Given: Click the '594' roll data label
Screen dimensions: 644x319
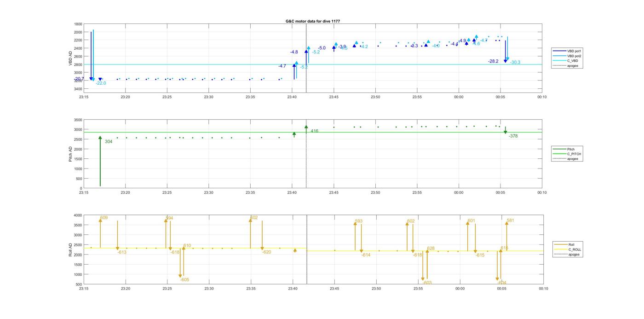Looking at the screenshot, I should (x=169, y=218).
